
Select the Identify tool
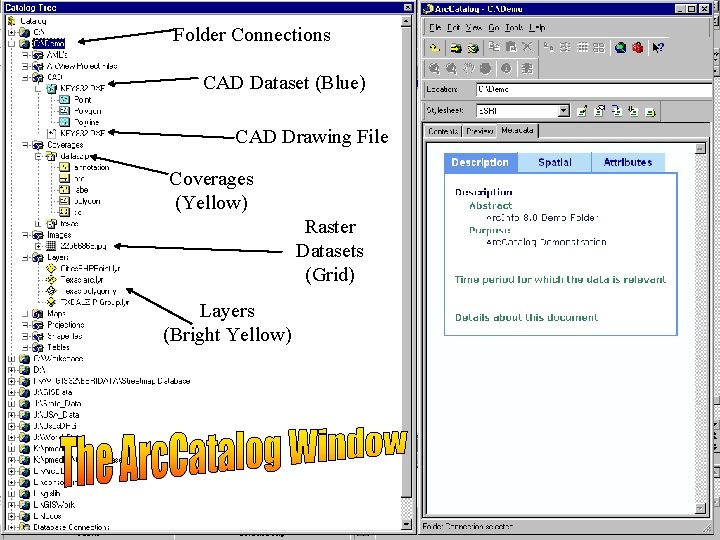coord(506,68)
